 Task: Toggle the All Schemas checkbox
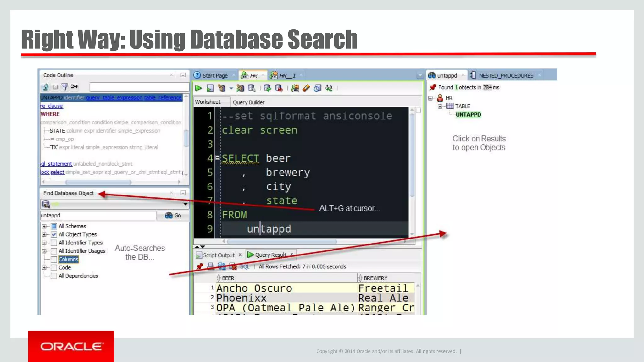pos(54,226)
